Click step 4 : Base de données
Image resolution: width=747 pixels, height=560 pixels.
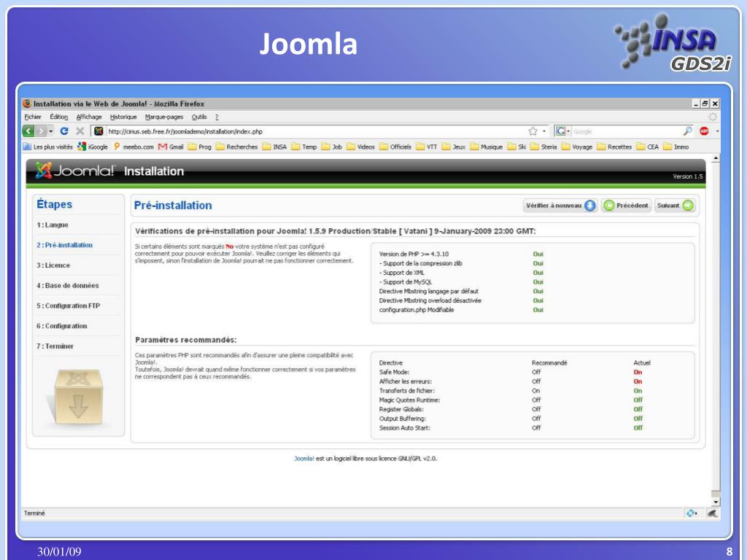coord(68,285)
